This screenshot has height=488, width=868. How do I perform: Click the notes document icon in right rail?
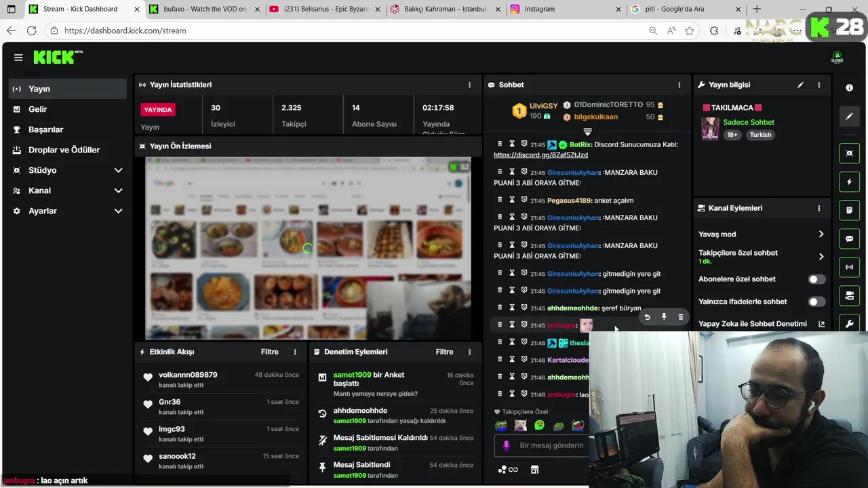click(849, 210)
